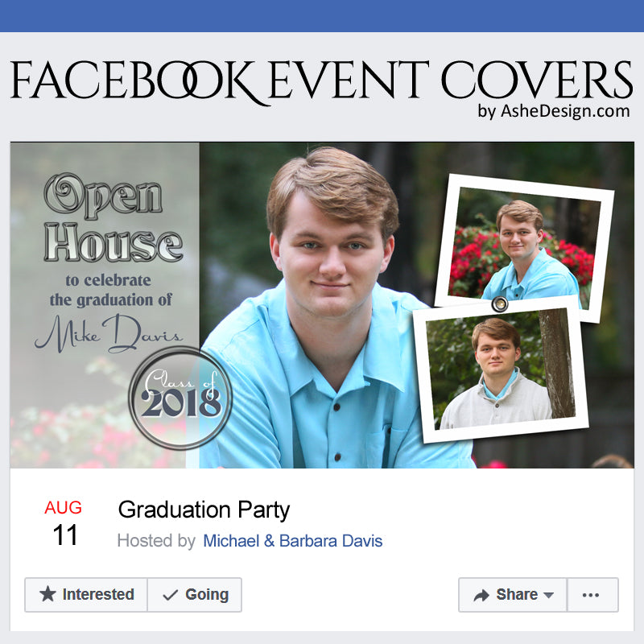Click the Facebook Event Covers heading
The width and height of the screenshot is (644, 644).
tap(321, 80)
